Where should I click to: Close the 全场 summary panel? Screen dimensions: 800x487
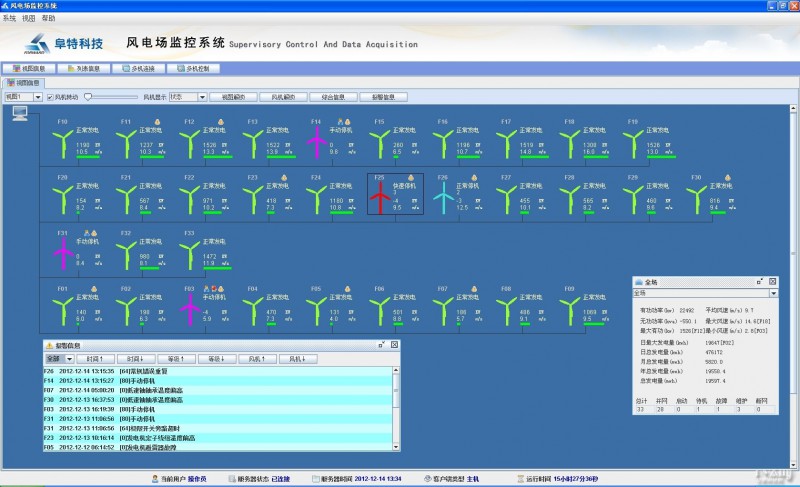tap(772, 281)
